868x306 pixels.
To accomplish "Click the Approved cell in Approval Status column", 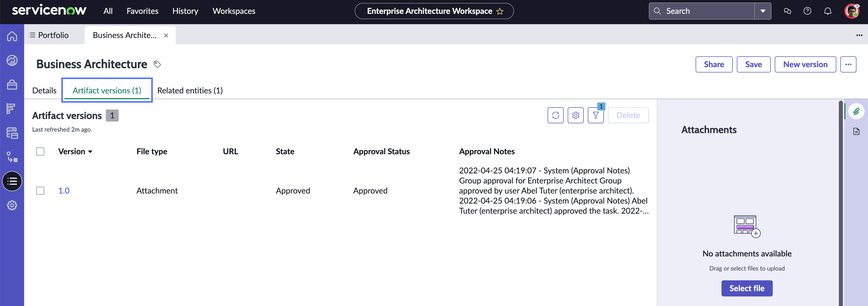I will tap(370, 190).
